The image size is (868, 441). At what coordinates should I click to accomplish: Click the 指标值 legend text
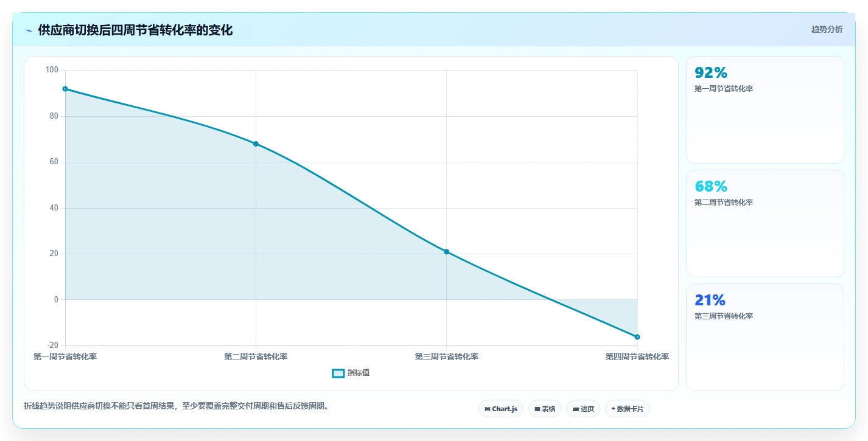point(359,373)
